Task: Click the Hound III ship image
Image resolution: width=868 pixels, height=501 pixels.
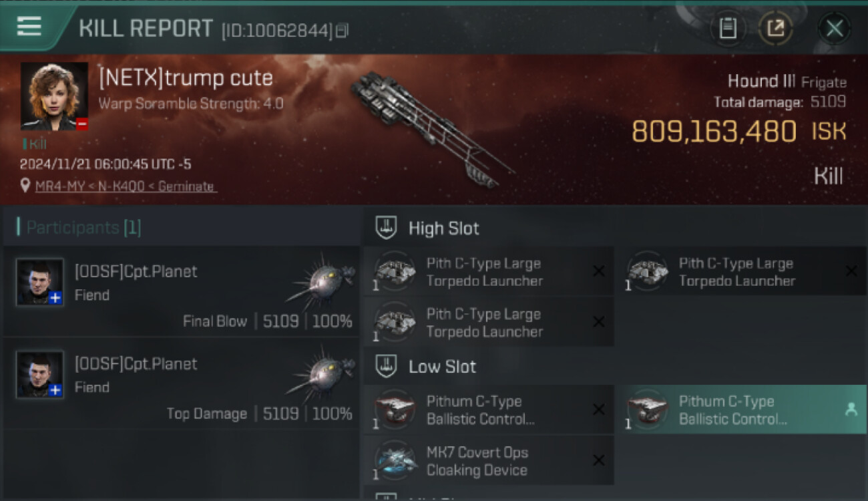Action: pos(431,127)
